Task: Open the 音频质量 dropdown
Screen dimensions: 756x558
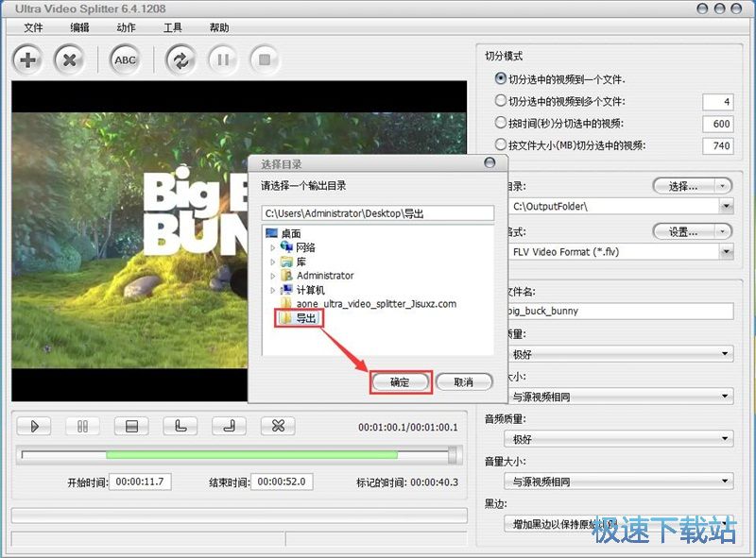Action: coord(619,439)
